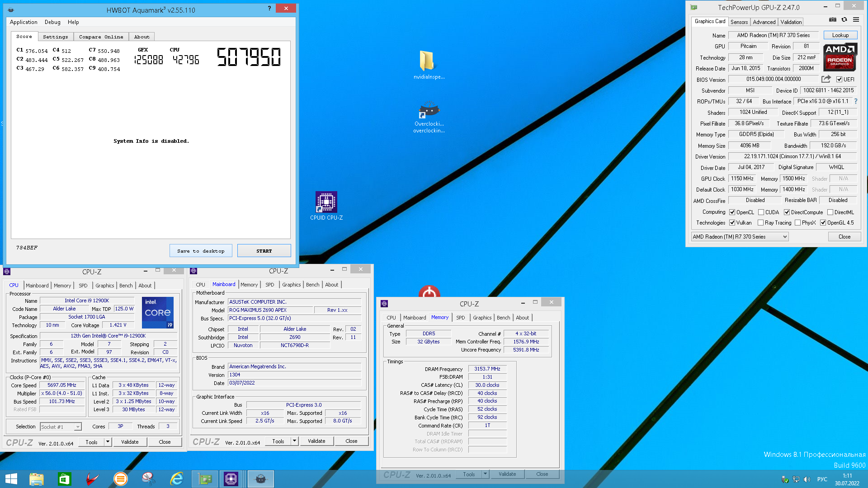Open GPU-Z hamburger menu icon

pyautogui.click(x=856, y=20)
